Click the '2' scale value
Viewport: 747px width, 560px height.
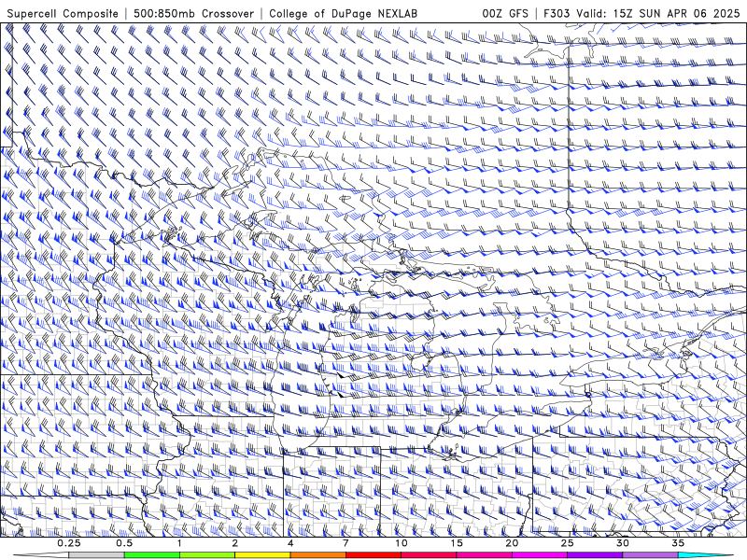[x=235, y=543]
